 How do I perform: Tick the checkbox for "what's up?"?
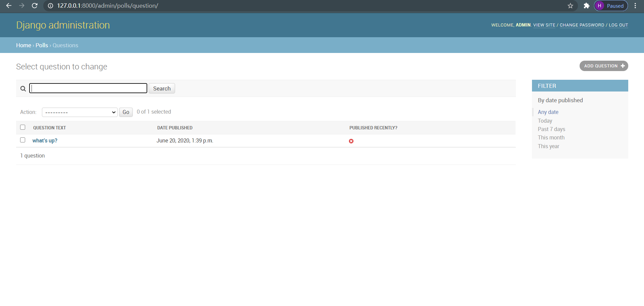(x=23, y=140)
